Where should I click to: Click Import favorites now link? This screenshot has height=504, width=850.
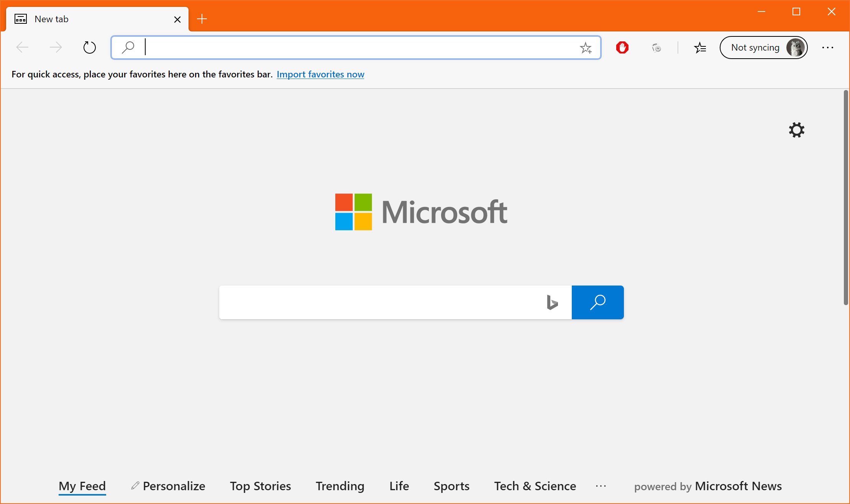click(x=320, y=74)
